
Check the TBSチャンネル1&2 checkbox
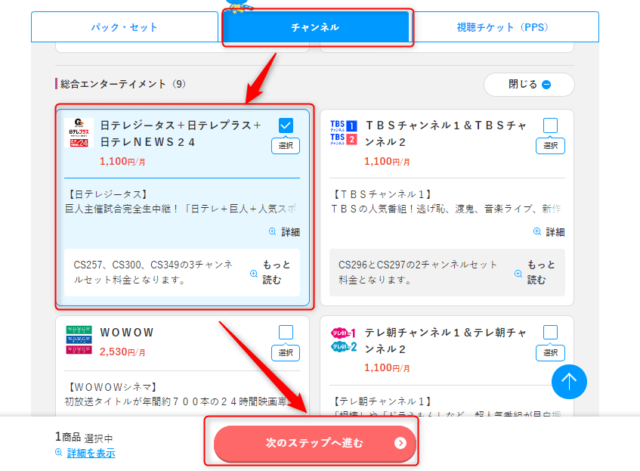click(x=550, y=125)
